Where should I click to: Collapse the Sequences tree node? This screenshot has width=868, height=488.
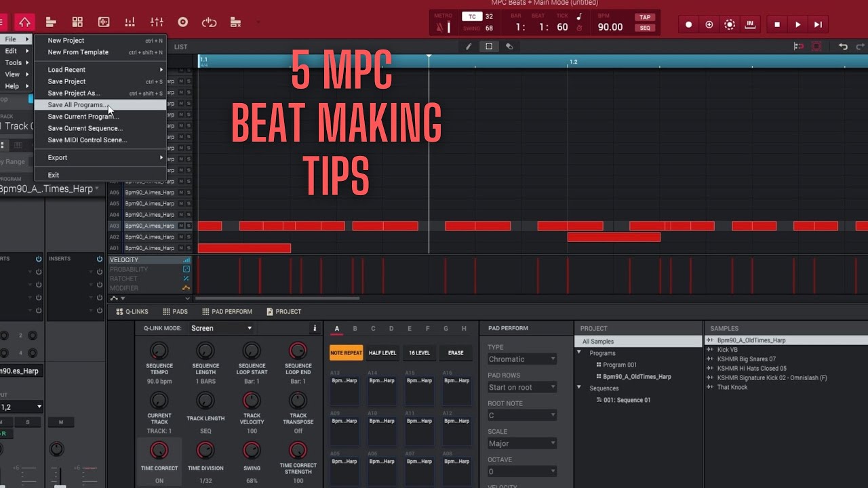(x=580, y=388)
